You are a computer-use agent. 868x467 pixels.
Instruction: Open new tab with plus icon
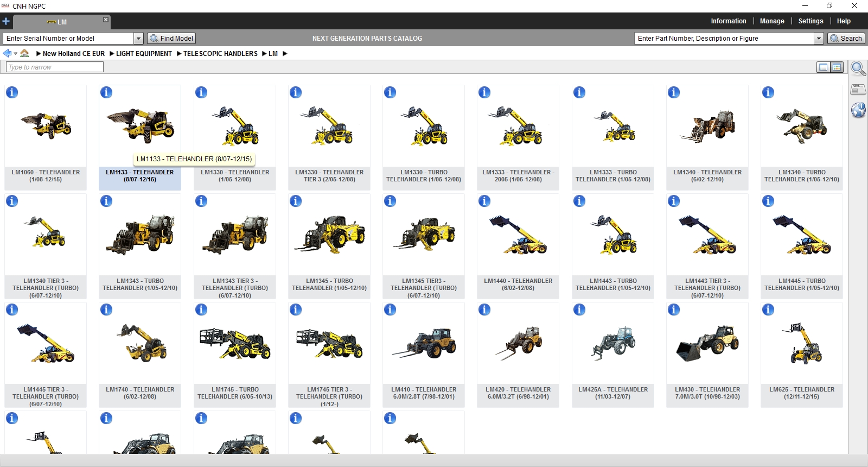(x=6, y=22)
